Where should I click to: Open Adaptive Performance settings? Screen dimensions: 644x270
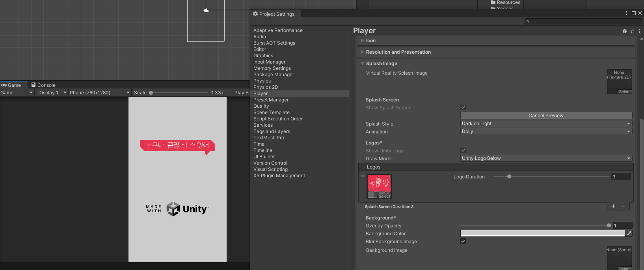(278, 30)
